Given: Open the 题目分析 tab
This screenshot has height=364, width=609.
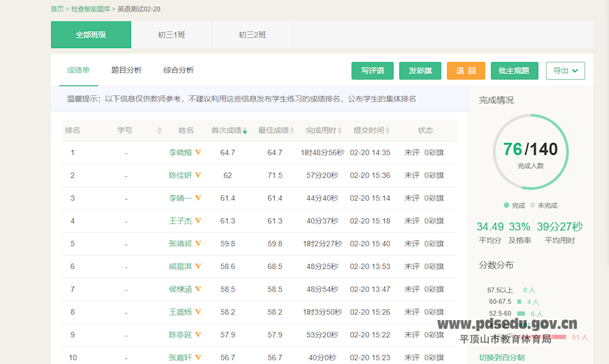Looking at the screenshot, I should (x=126, y=70).
